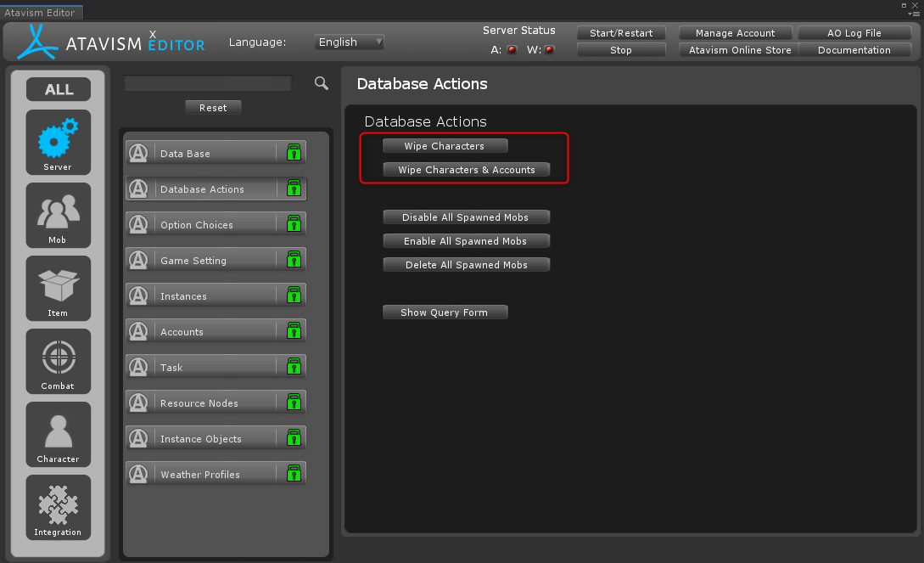Open the window options menu top-right
Viewport: 924px width, 563px height.
[914, 13]
